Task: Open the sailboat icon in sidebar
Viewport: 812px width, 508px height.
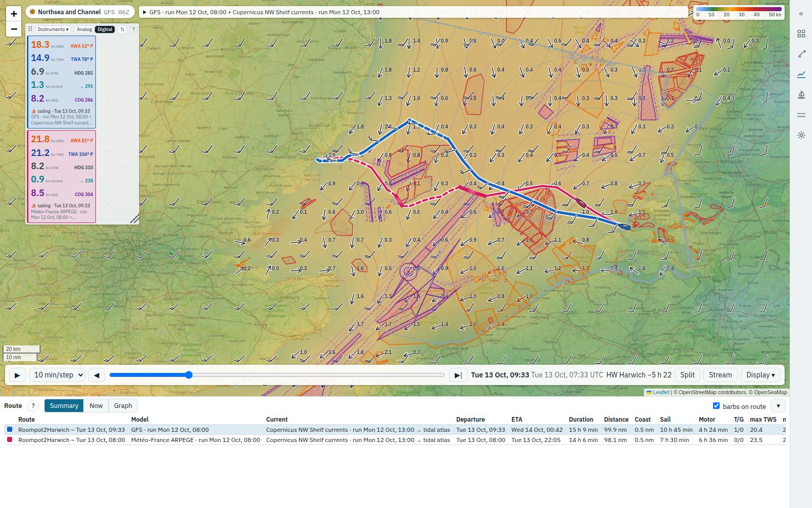Action: point(801,94)
